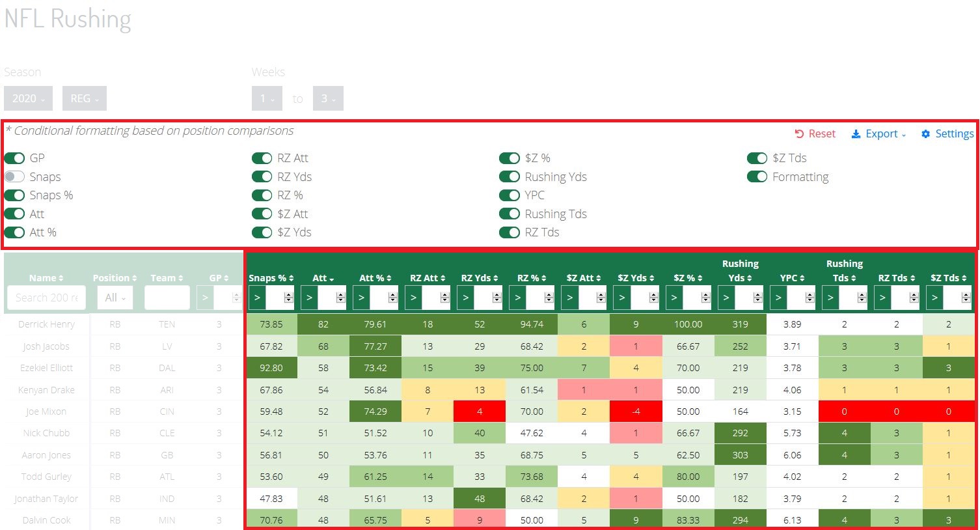Toggle the GP column switch
The height and width of the screenshot is (530, 980).
(14, 158)
